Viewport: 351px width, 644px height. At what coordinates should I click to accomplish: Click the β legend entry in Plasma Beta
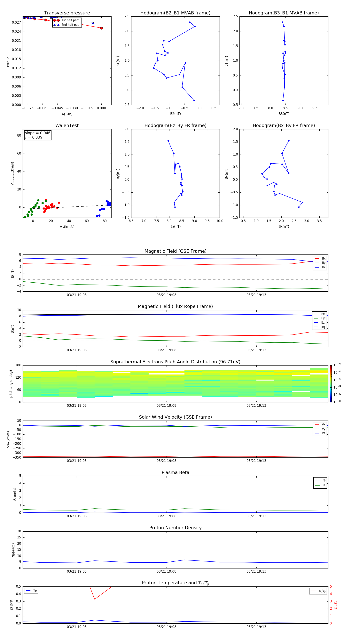[x=320, y=485]
